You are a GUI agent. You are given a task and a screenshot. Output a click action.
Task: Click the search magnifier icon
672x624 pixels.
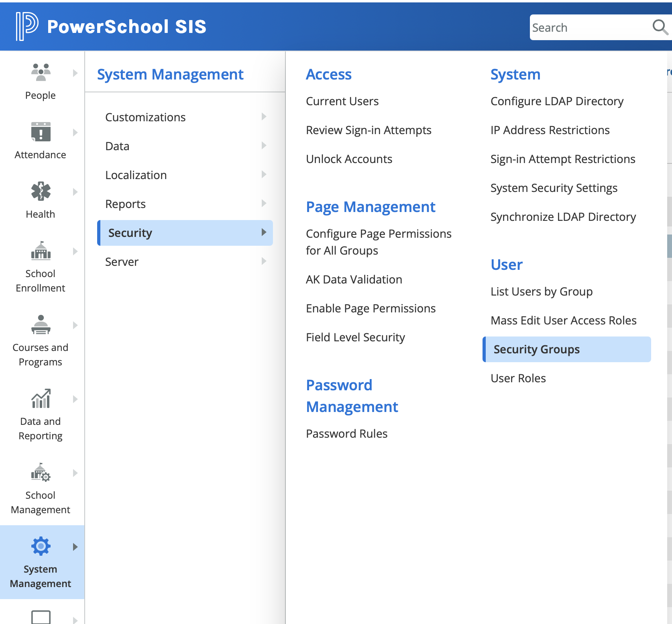(660, 27)
